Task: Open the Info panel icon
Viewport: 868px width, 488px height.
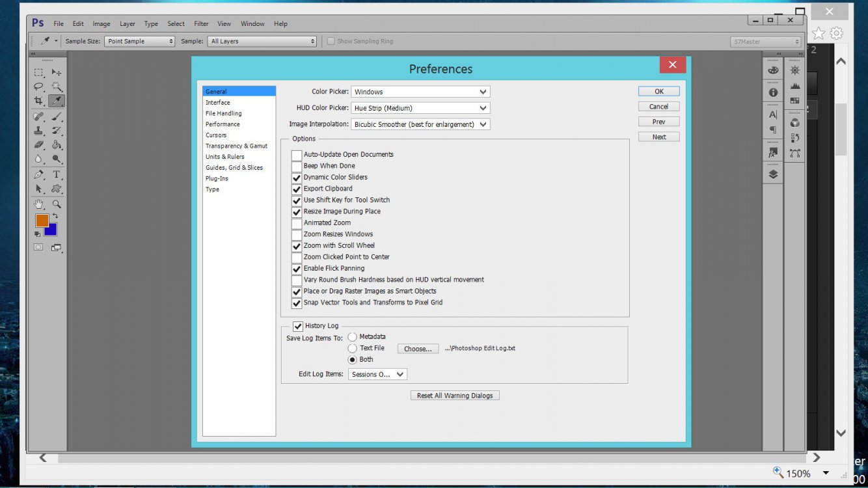Action: [x=773, y=92]
